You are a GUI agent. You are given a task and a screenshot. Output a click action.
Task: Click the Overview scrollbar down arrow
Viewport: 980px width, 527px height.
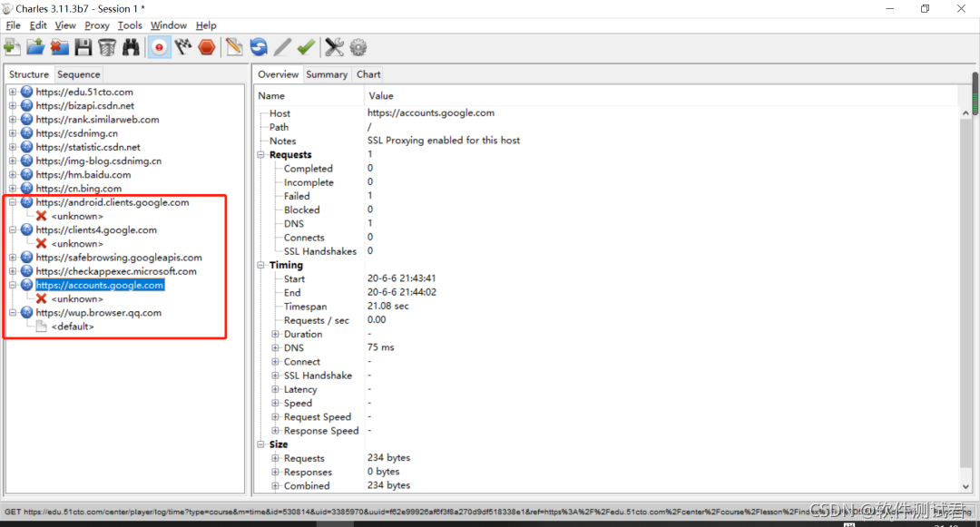(x=965, y=486)
